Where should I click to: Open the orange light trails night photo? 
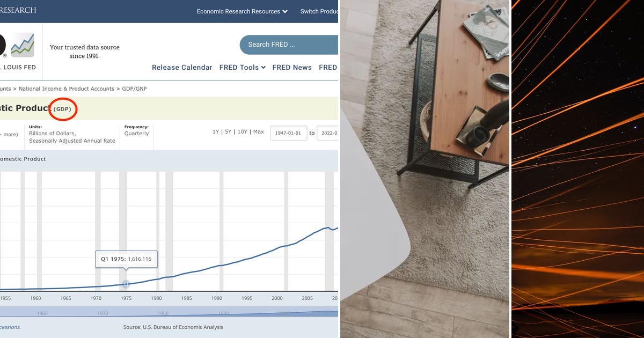coord(578,169)
